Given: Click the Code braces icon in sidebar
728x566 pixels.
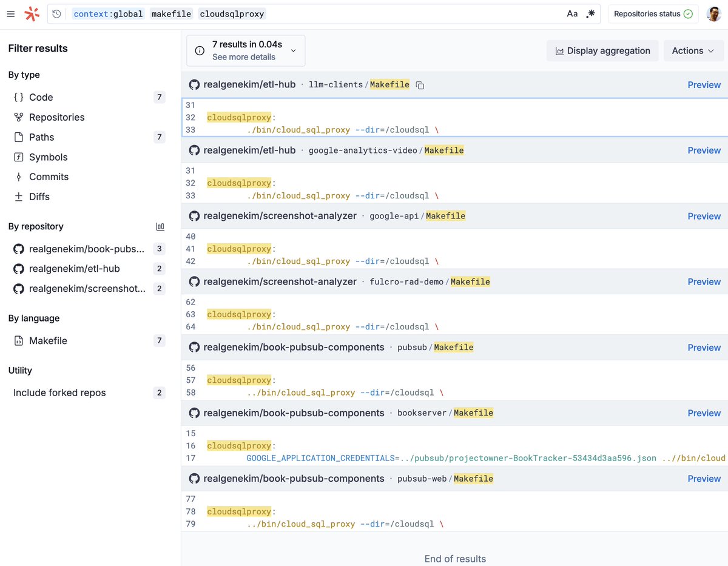Looking at the screenshot, I should tap(19, 97).
